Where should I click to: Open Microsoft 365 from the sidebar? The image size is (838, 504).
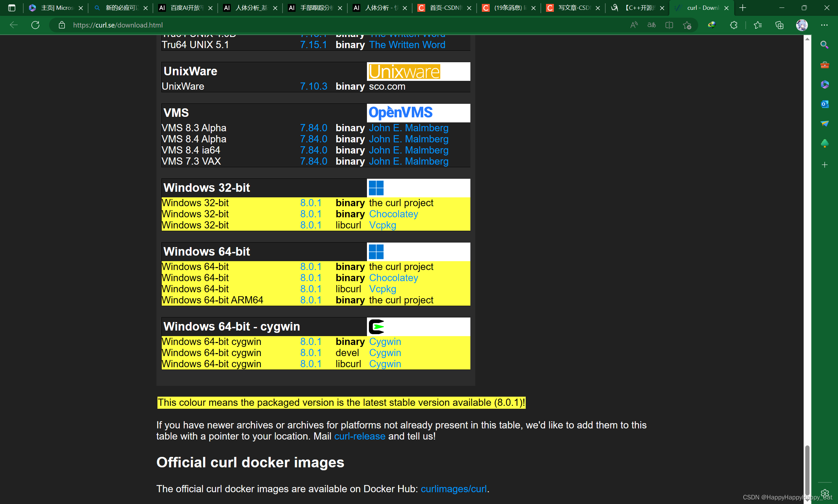pyautogui.click(x=824, y=84)
